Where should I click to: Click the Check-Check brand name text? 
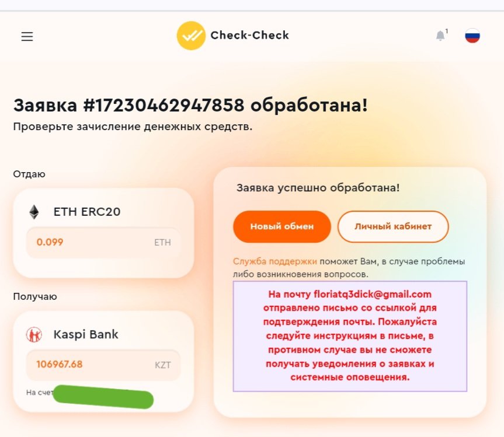249,36
